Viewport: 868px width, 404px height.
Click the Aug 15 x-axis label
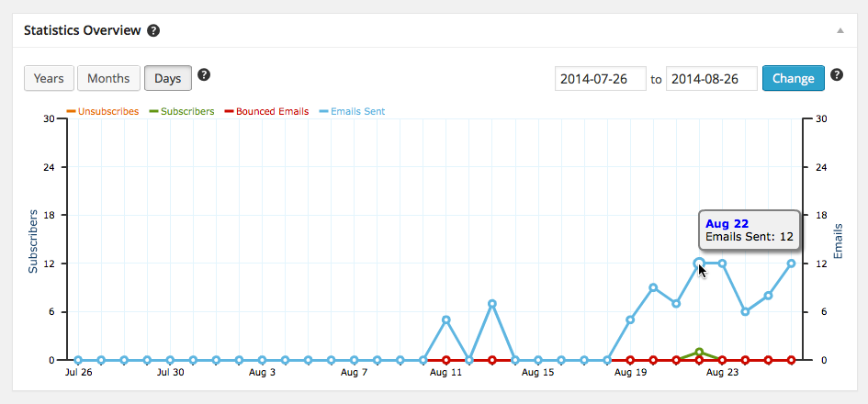(x=537, y=373)
